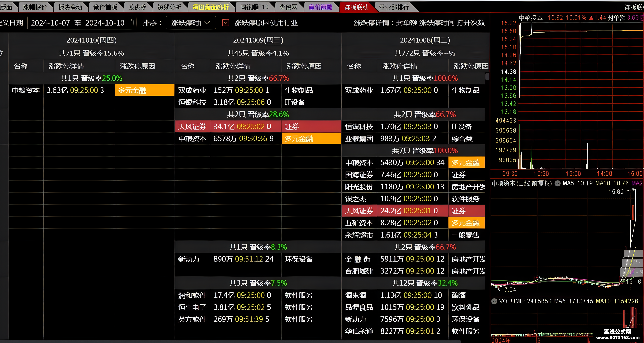Open the 龙虎榜 tab

(x=137, y=7)
